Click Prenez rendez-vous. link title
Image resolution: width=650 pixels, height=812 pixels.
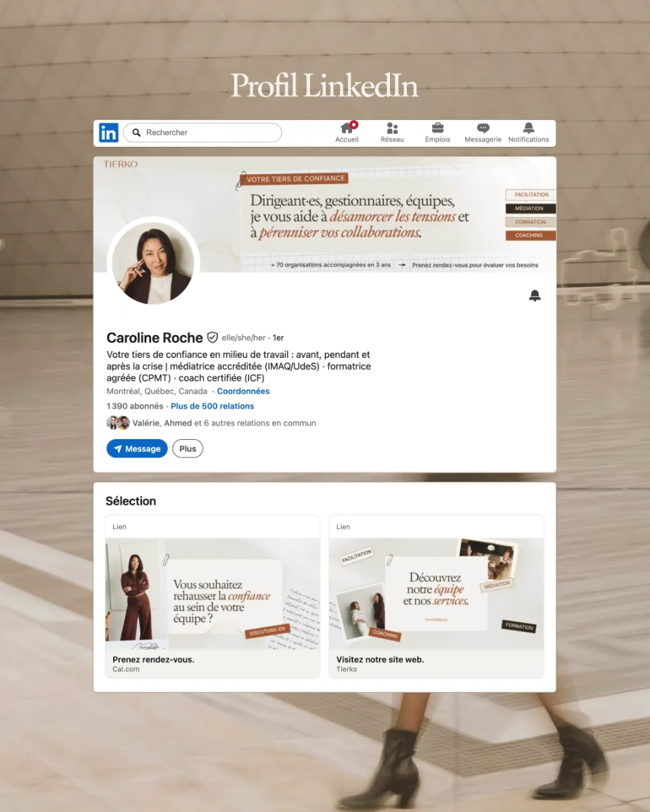click(x=154, y=659)
